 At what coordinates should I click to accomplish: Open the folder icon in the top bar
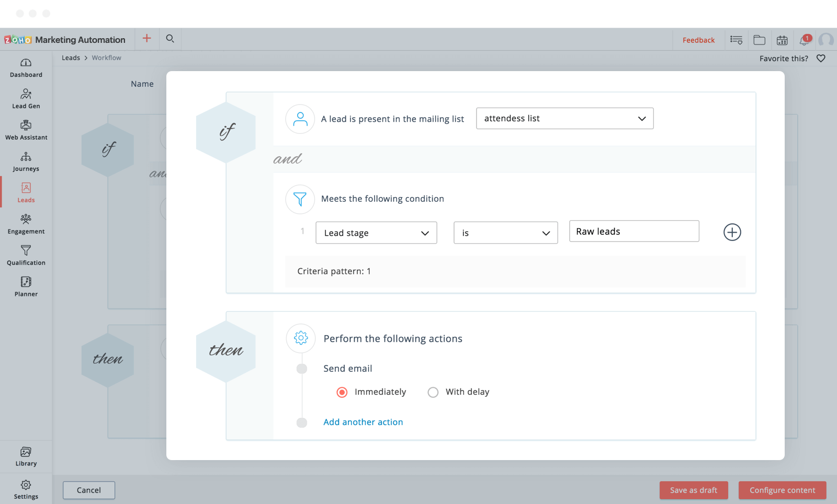[759, 40]
